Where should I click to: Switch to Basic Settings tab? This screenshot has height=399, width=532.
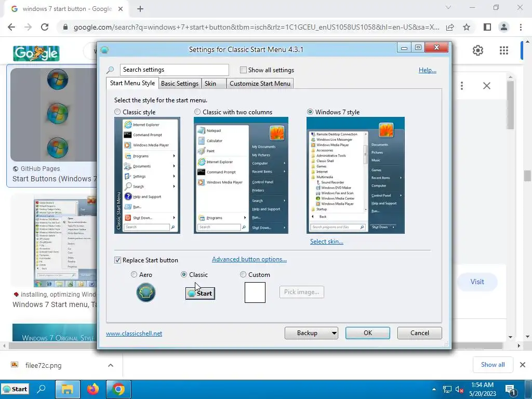(x=180, y=84)
